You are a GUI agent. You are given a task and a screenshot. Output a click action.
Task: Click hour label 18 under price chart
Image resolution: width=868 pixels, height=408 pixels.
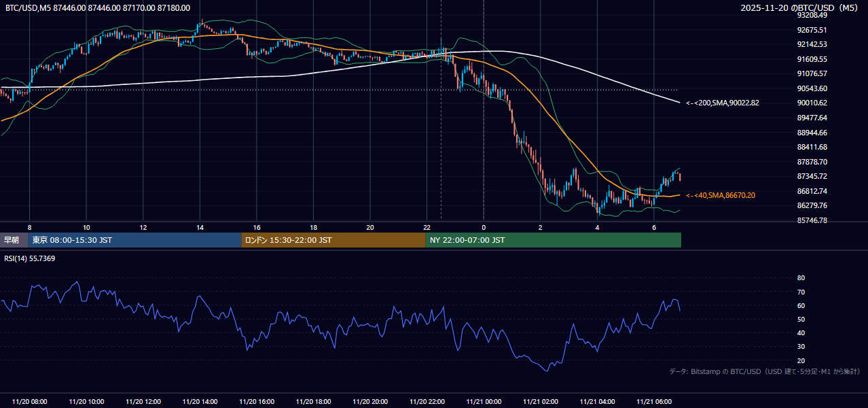313,227
